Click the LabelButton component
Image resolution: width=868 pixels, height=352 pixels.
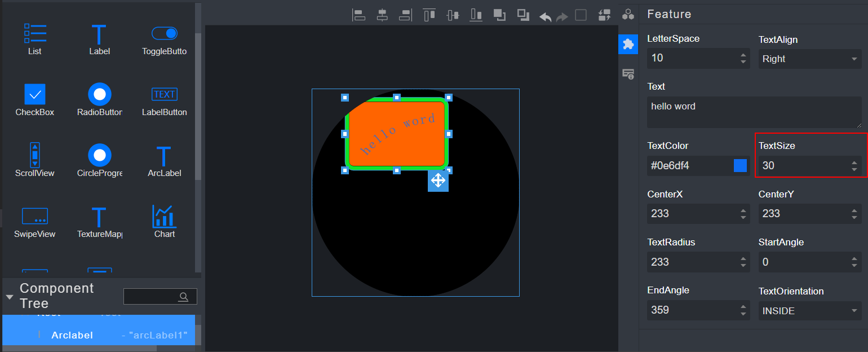point(164,100)
